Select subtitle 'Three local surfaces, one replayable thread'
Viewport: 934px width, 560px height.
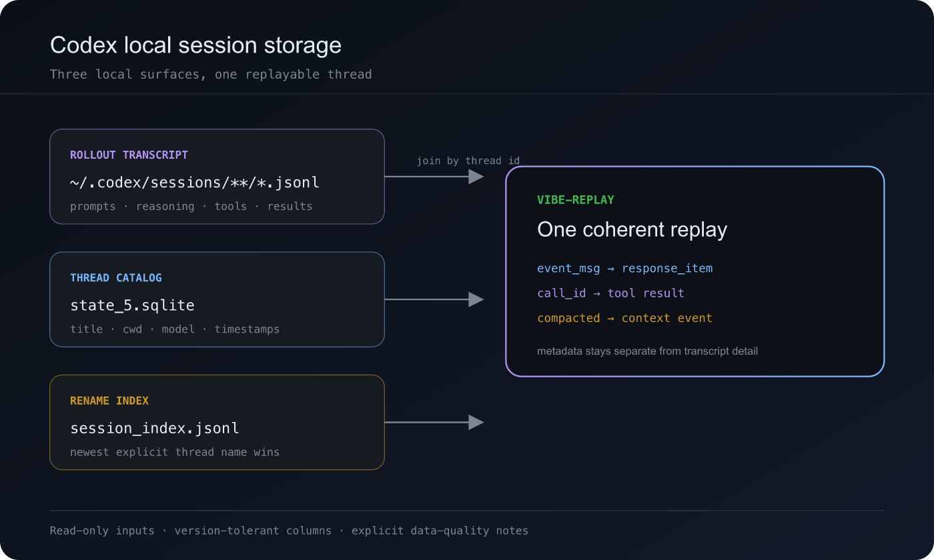tap(211, 74)
